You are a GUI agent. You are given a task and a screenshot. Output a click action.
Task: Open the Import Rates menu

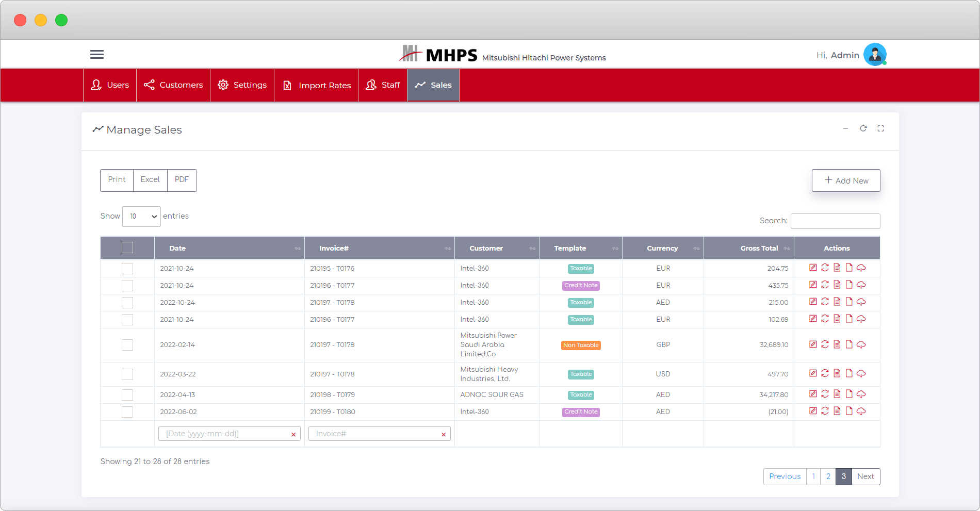point(316,85)
